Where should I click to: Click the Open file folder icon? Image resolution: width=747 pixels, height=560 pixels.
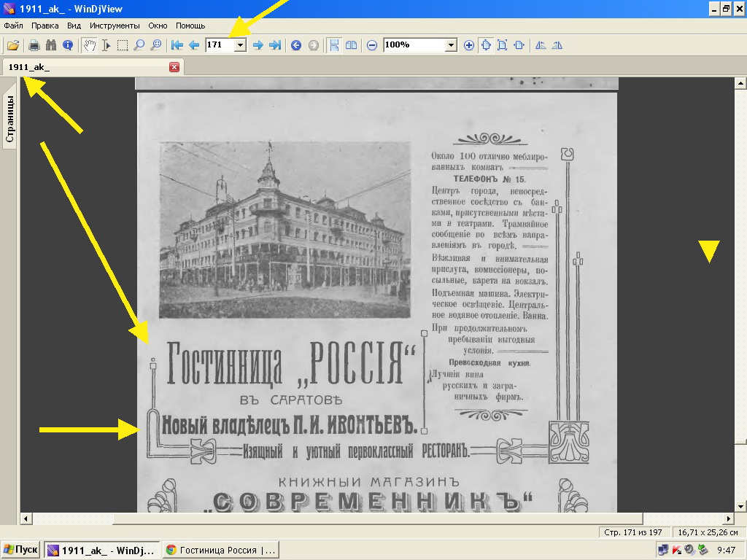(12, 45)
